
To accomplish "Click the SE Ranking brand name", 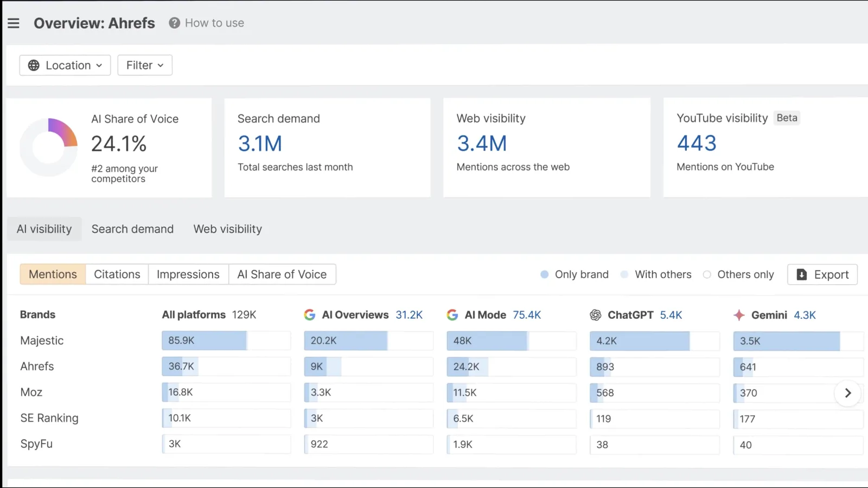I will pyautogui.click(x=49, y=418).
